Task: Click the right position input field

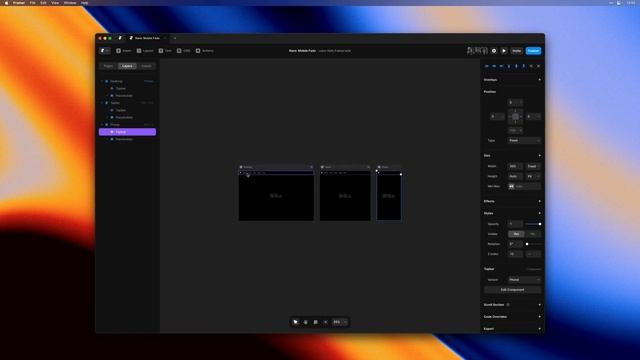Action: (533, 116)
